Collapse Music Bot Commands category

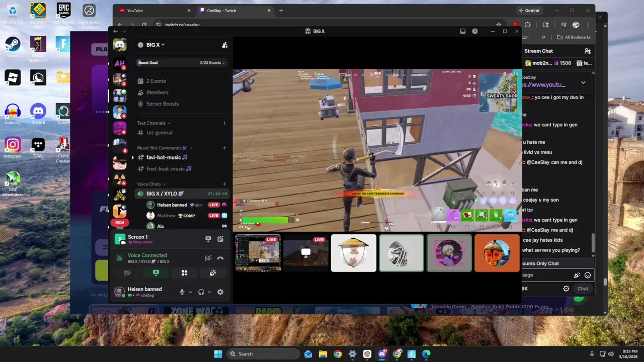point(165,148)
